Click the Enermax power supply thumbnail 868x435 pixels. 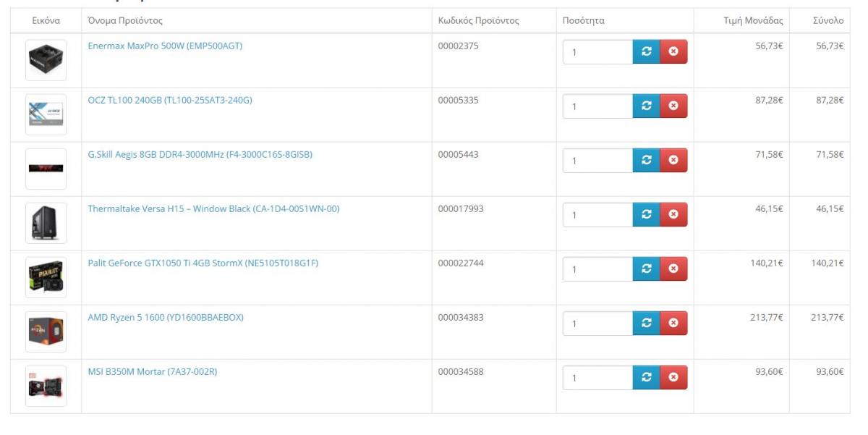[46, 60]
